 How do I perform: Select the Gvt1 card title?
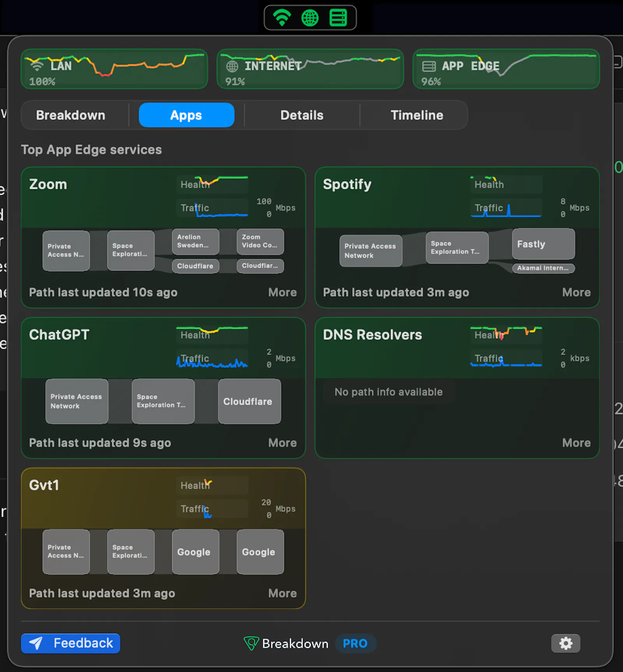44,485
